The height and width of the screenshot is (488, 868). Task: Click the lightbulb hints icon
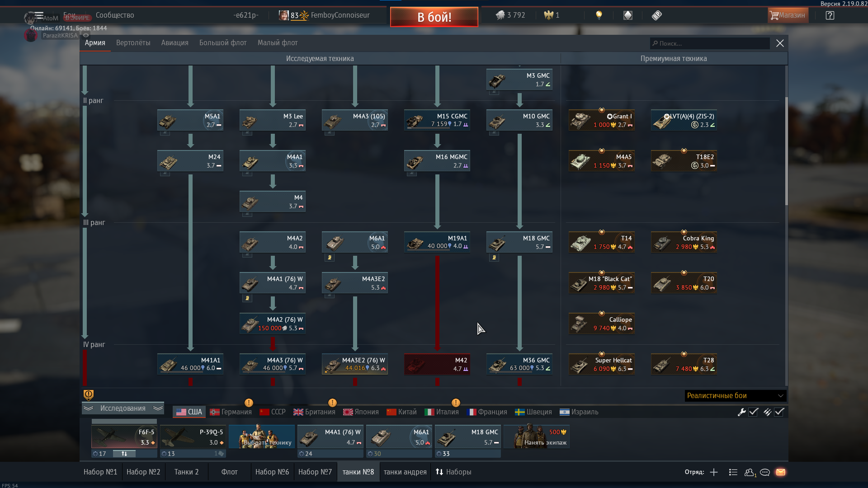[x=599, y=15]
